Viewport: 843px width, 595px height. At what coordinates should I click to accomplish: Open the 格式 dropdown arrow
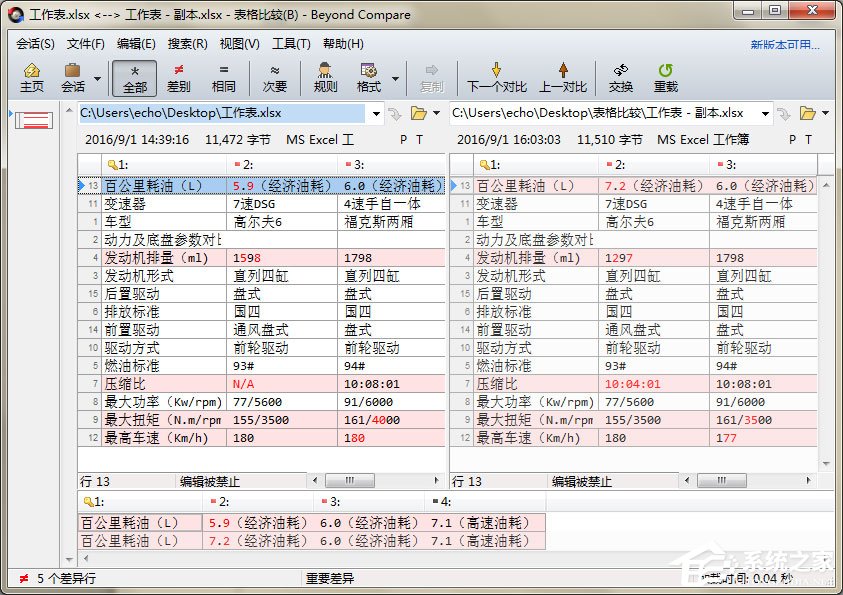(x=394, y=82)
